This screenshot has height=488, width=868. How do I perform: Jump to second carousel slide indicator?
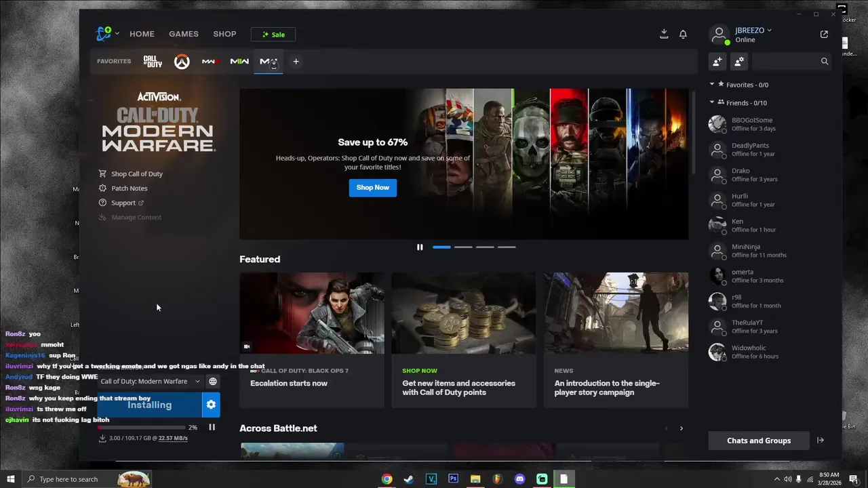463,247
